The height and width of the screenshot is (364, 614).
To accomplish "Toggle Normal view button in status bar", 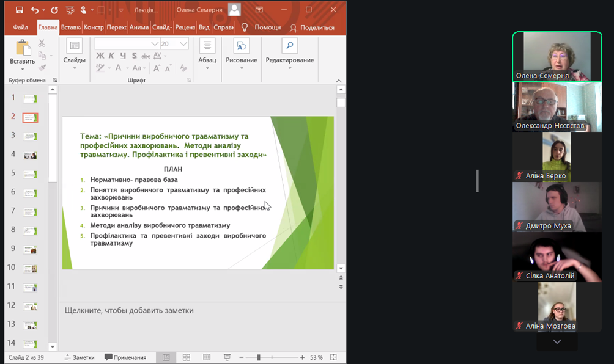I will (166, 357).
